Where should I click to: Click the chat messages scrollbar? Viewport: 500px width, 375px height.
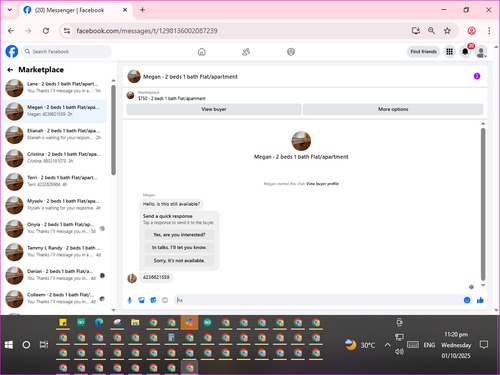tap(483, 204)
